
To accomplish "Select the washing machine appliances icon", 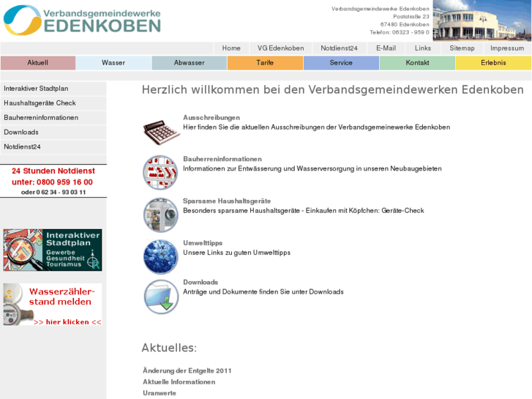I will click(x=160, y=215).
